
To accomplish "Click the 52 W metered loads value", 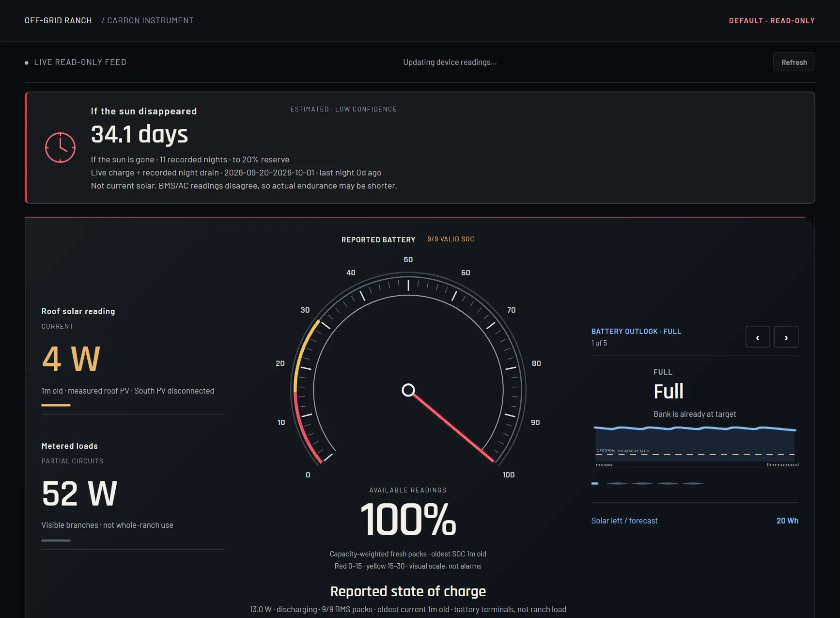I will [x=79, y=493].
